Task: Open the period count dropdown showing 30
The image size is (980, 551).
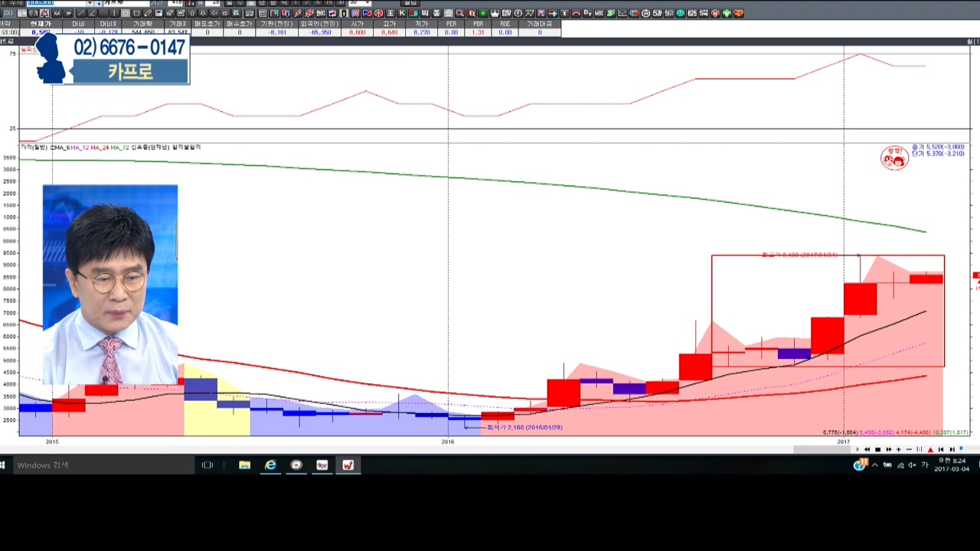Action: coord(367,3)
